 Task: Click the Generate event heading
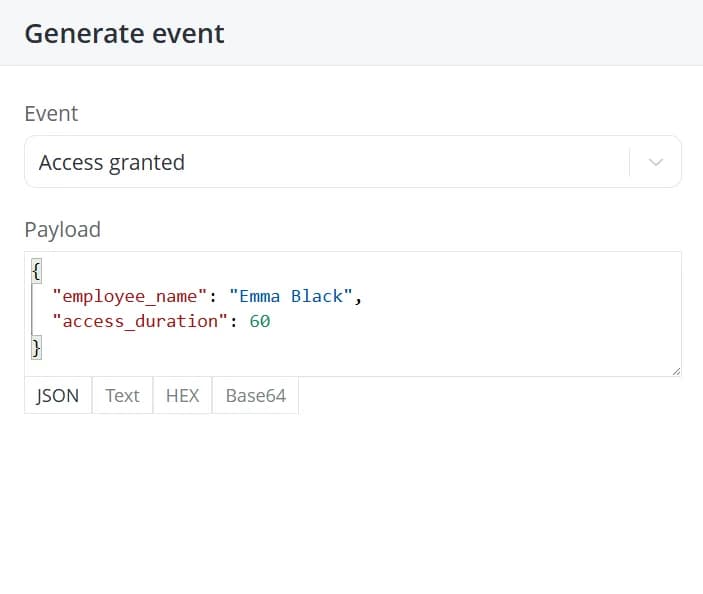(x=125, y=34)
